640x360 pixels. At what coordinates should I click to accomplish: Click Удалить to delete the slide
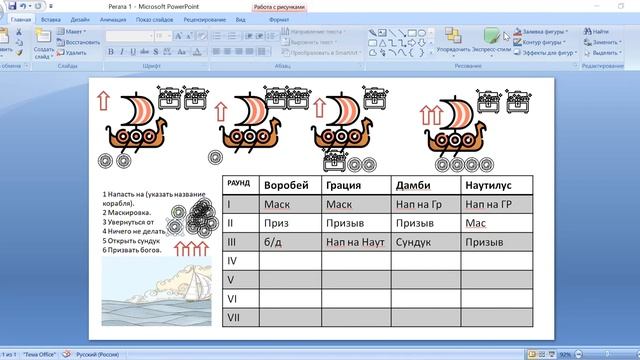click(72, 53)
